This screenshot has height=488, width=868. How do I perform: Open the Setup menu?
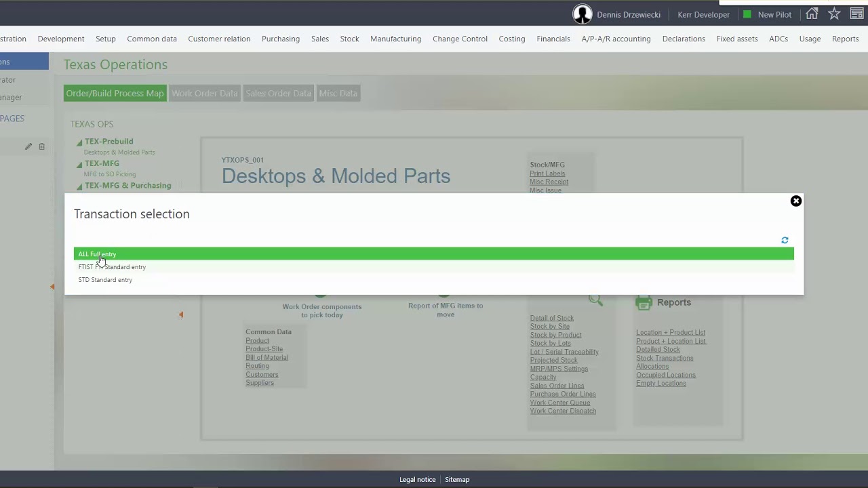[106, 39]
